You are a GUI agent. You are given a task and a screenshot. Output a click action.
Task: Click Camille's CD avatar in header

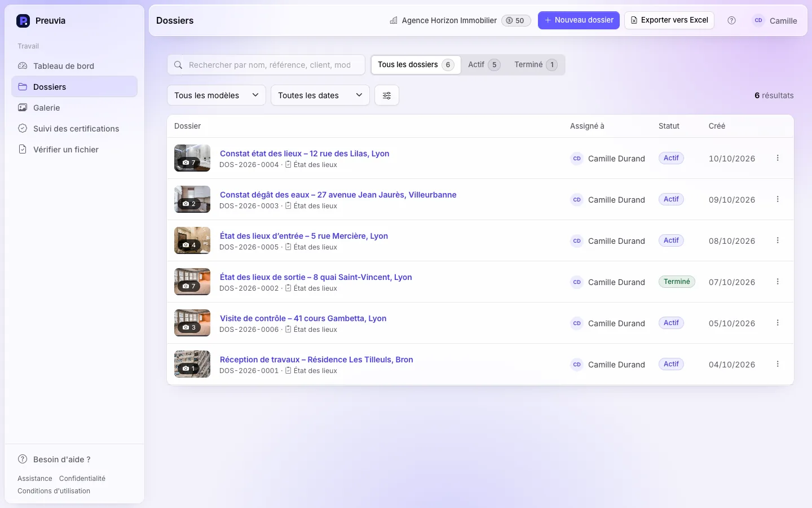pos(758,20)
